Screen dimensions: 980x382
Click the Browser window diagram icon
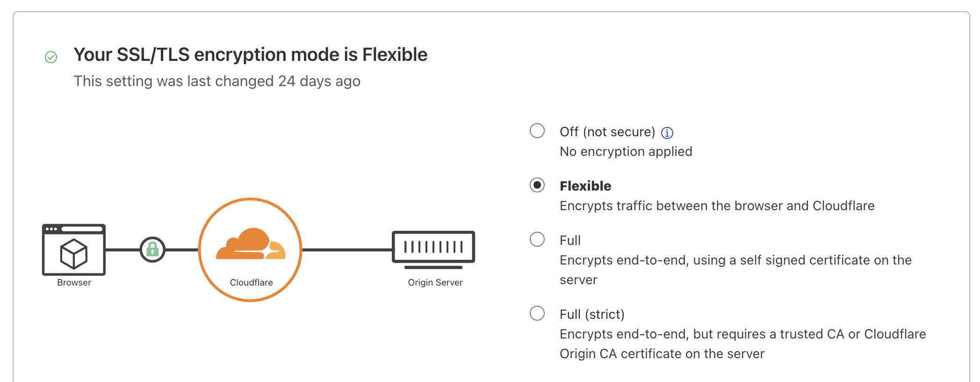(74, 249)
